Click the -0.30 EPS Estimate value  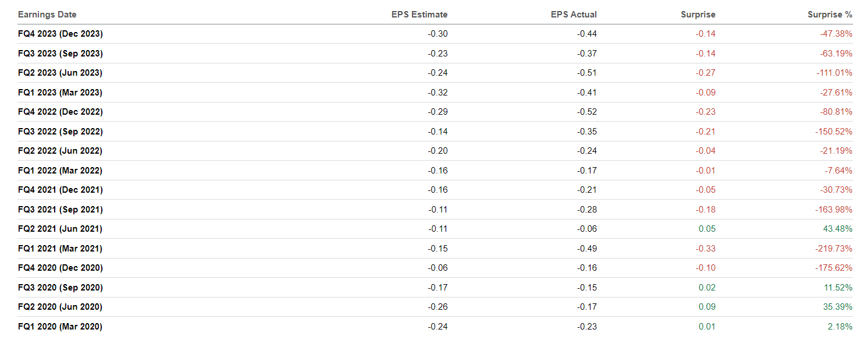[x=437, y=34]
